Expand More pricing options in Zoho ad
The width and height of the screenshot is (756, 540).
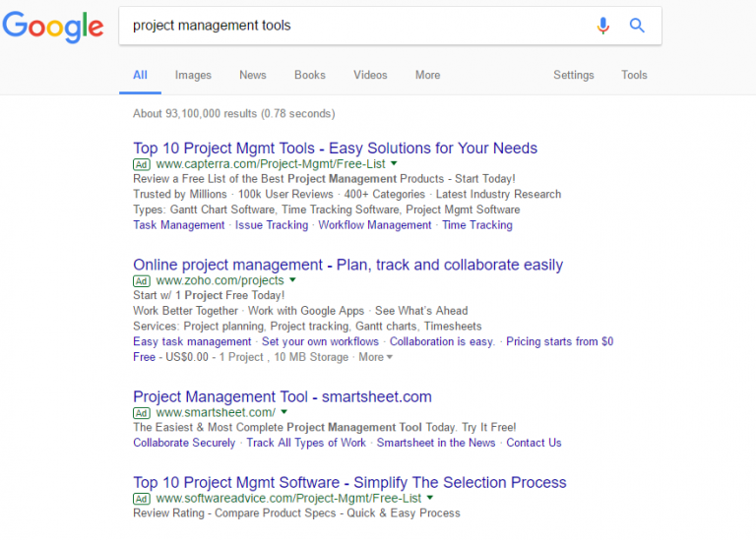pyautogui.click(x=376, y=357)
